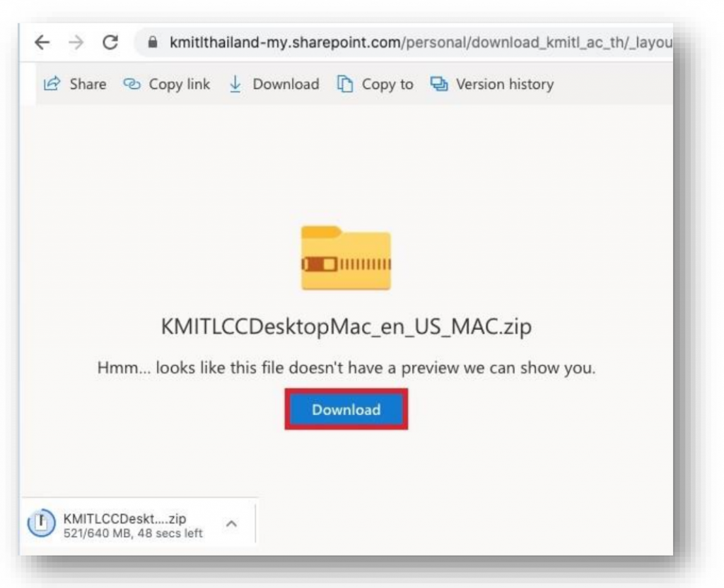
Task: Click the padlock icon in address bar
Action: [151, 42]
